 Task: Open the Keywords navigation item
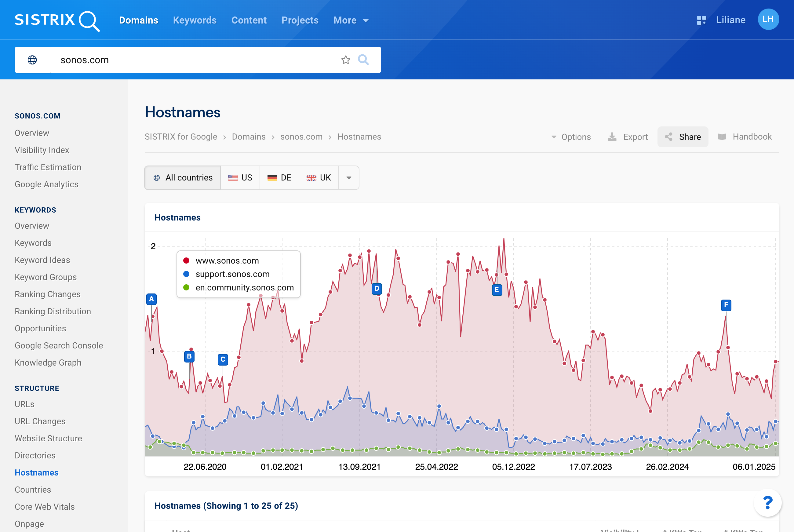pos(195,20)
